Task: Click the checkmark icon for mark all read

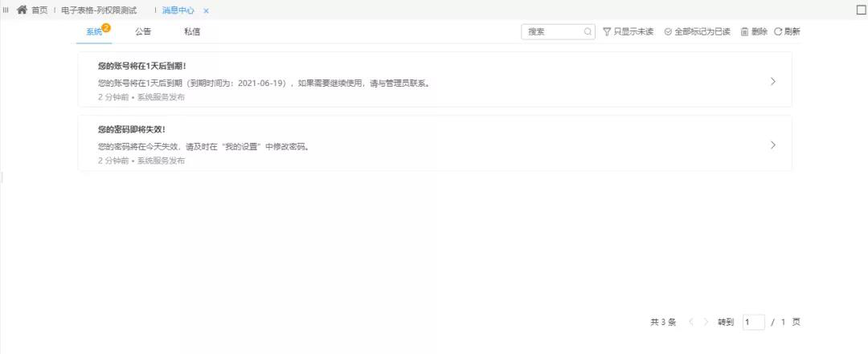Action: (x=668, y=31)
